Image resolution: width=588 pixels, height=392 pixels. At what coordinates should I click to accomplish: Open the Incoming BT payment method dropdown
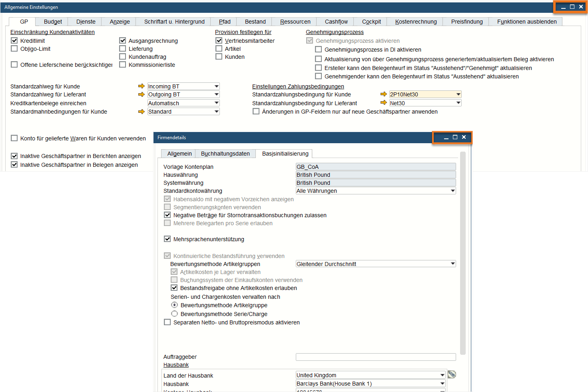[x=216, y=86]
